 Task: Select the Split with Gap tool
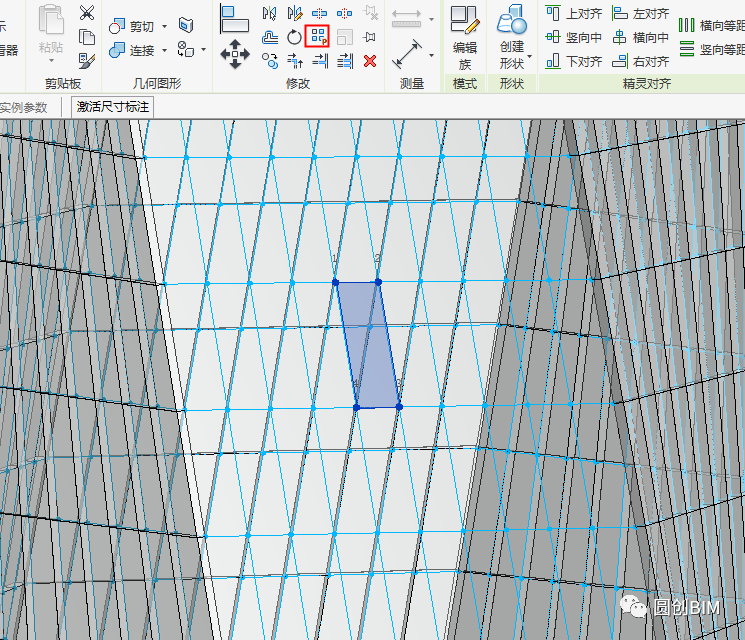344,13
